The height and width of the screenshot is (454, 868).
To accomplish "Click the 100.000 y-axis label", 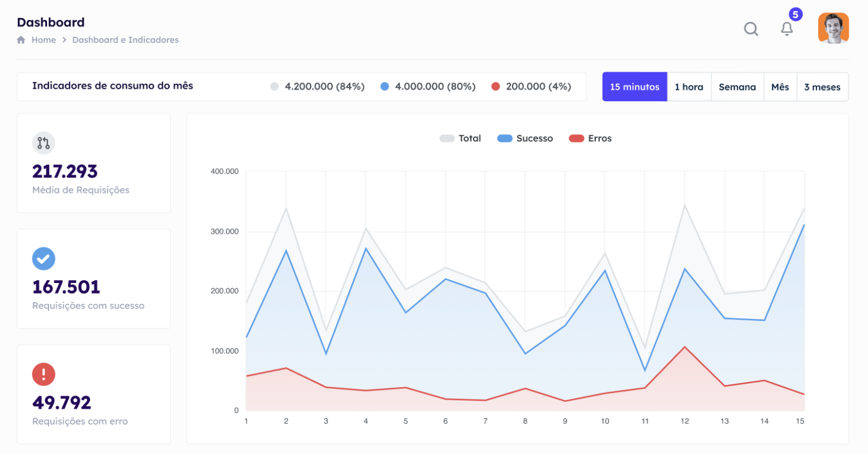I will tap(225, 351).
